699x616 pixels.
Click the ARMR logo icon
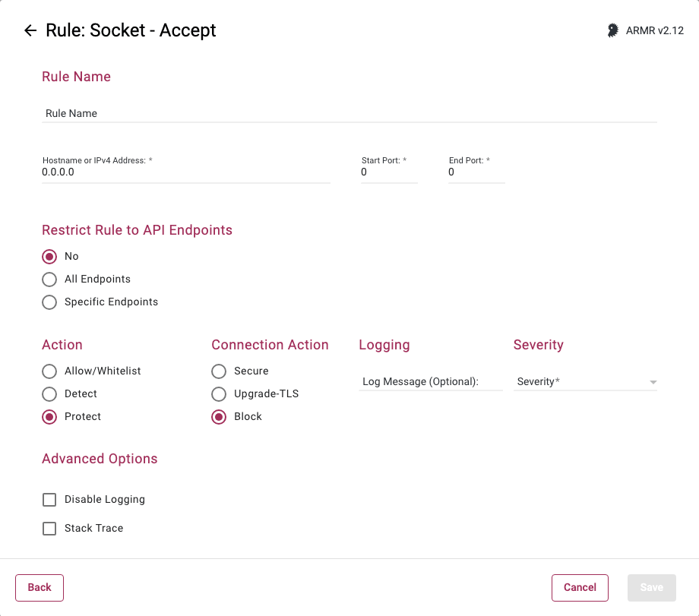pos(612,30)
